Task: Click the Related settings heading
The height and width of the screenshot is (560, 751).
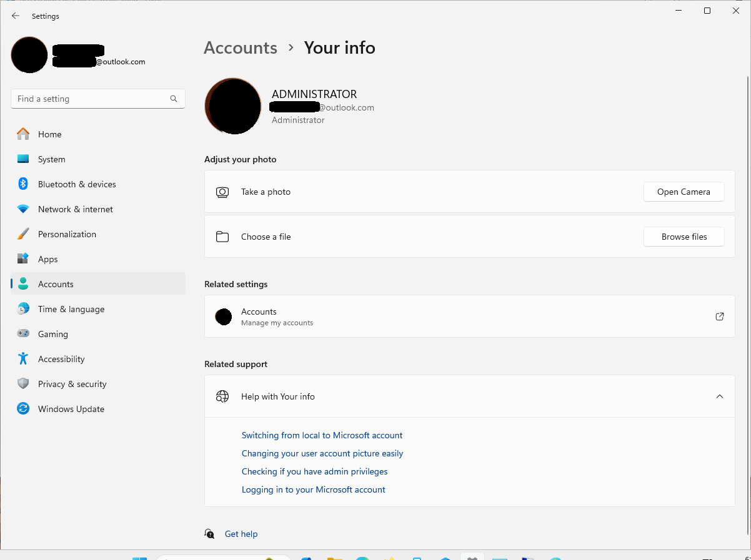Action: tap(236, 284)
